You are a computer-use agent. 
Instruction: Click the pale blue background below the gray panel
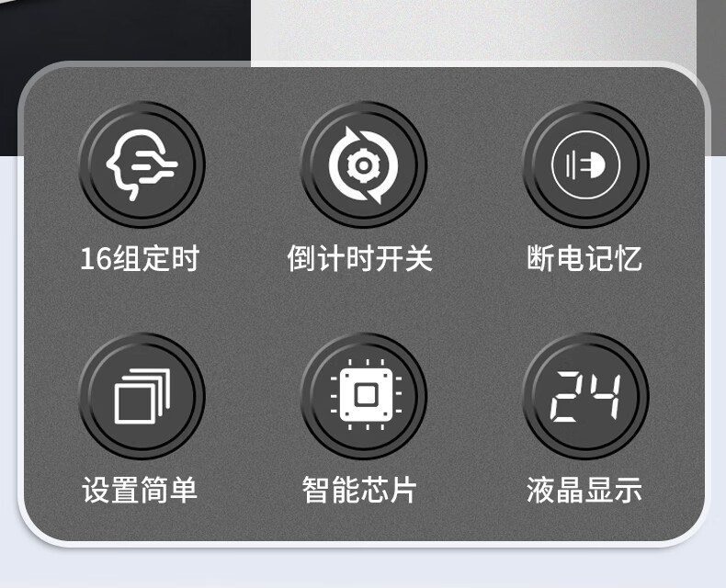363,567
